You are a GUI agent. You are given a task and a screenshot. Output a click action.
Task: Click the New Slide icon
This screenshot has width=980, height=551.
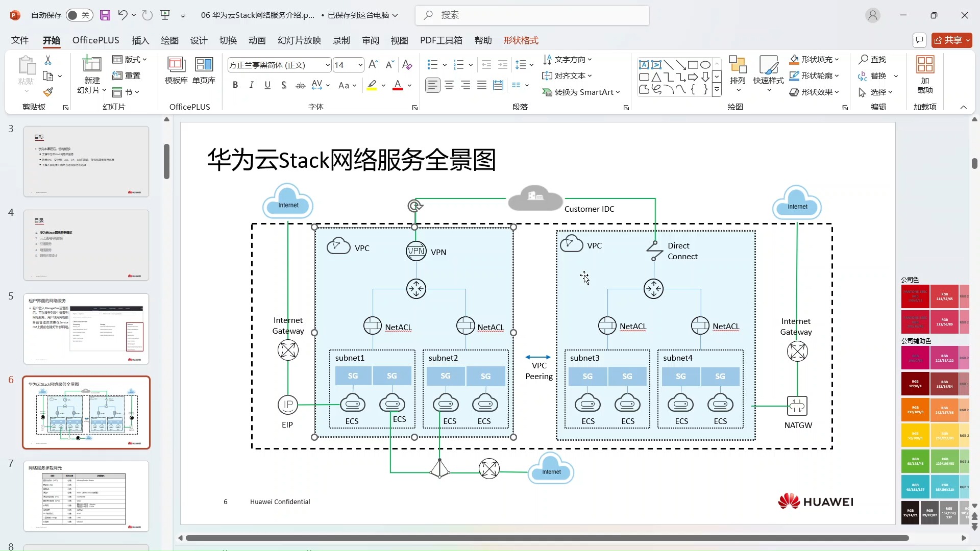click(92, 63)
